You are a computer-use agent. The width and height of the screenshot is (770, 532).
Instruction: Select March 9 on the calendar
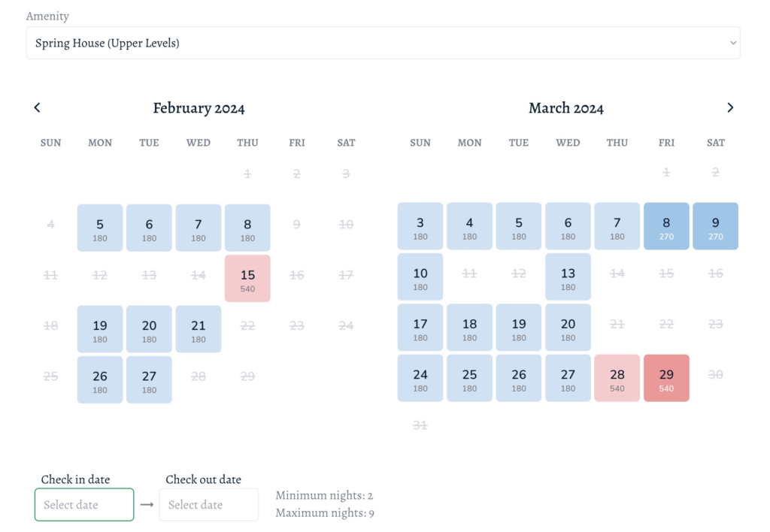point(715,226)
